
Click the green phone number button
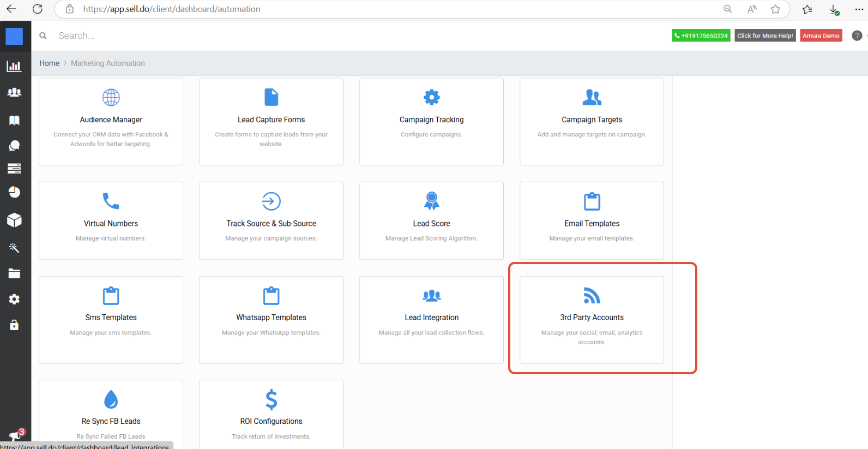(x=701, y=35)
